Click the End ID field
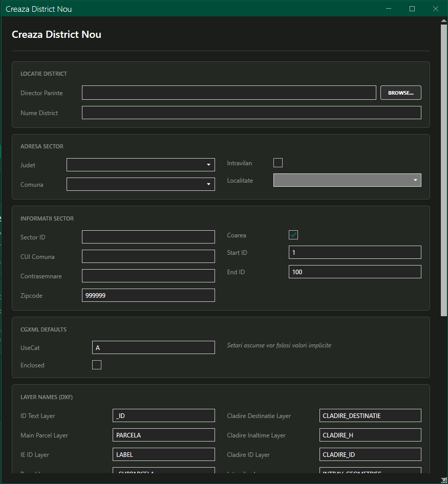 click(x=355, y=272)
